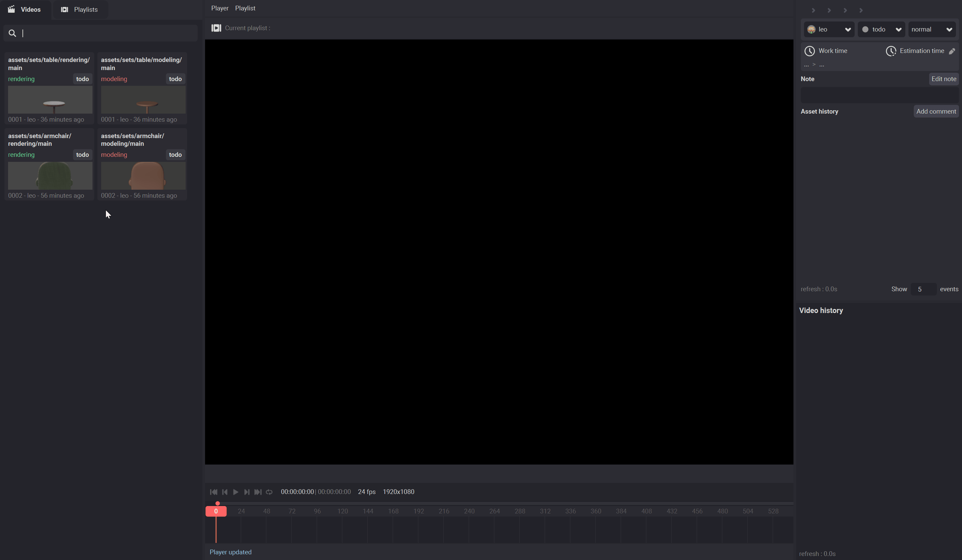Viewport: 962px width, 560px height.
Task: Jump to the first frame icon
Action: pyautogui.click(x=213, y=492)
